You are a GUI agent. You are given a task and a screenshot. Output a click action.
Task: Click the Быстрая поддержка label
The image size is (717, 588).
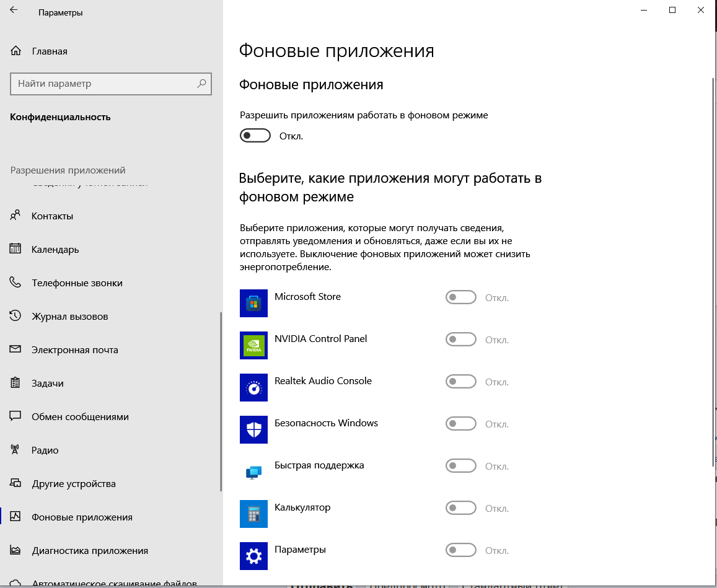point(319,465)
